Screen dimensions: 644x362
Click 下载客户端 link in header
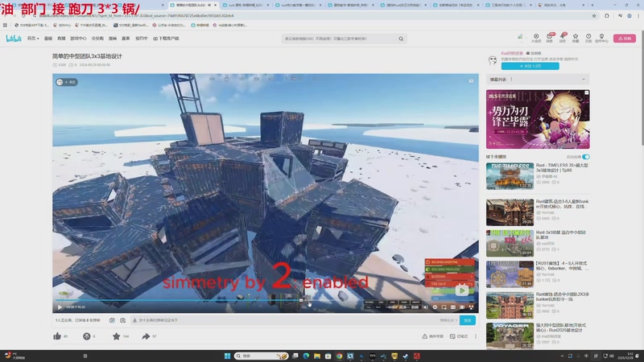(x=166, y=39)
